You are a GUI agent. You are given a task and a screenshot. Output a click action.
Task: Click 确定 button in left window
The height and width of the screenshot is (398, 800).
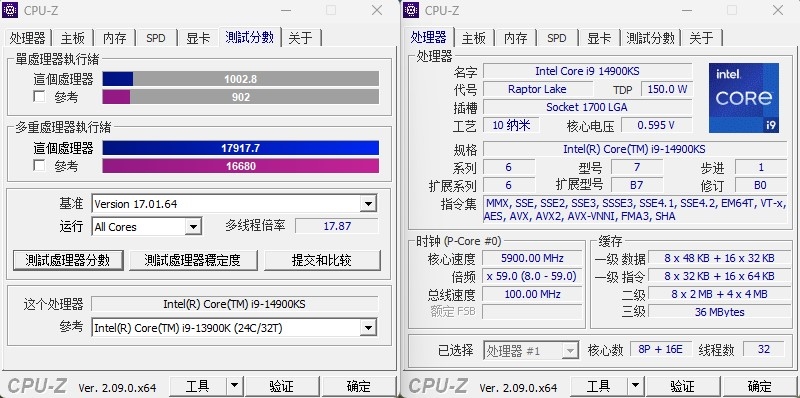click(359, 386)
